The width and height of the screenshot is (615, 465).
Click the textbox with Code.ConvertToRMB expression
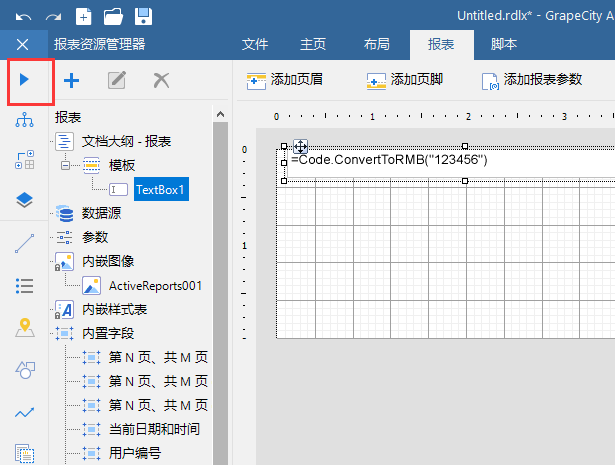(451, 164)
